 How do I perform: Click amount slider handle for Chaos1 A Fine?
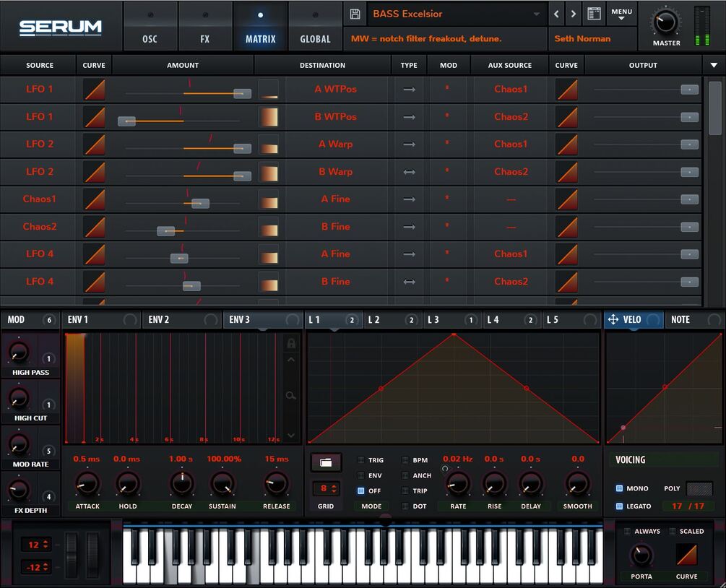(x=201, y=203)
